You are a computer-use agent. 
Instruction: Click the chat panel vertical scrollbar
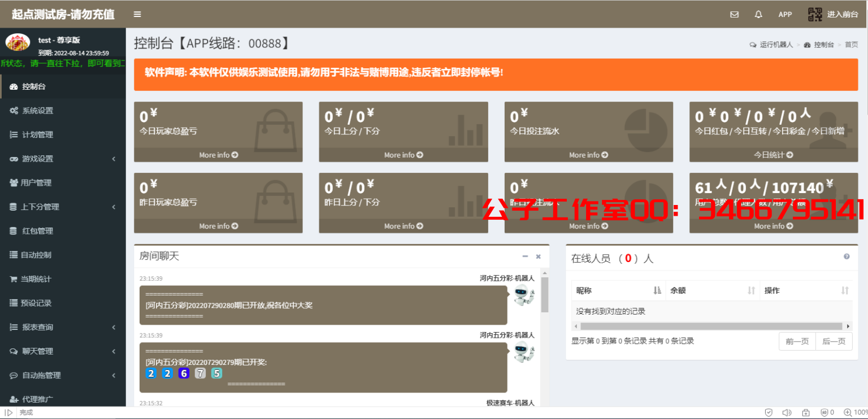pos(545,295)
